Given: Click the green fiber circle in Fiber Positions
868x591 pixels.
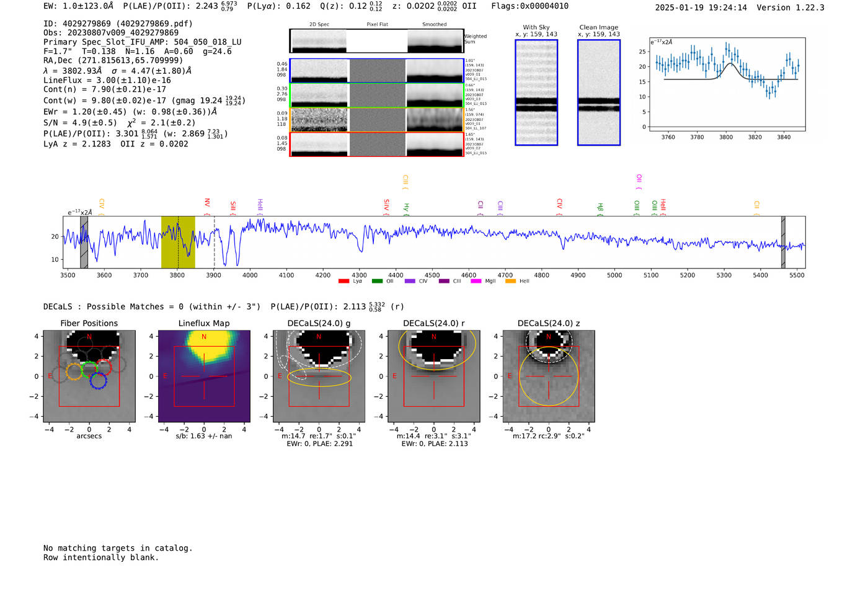Looking at the screenshot, I should pyautogui.click(x=90, y=369).
